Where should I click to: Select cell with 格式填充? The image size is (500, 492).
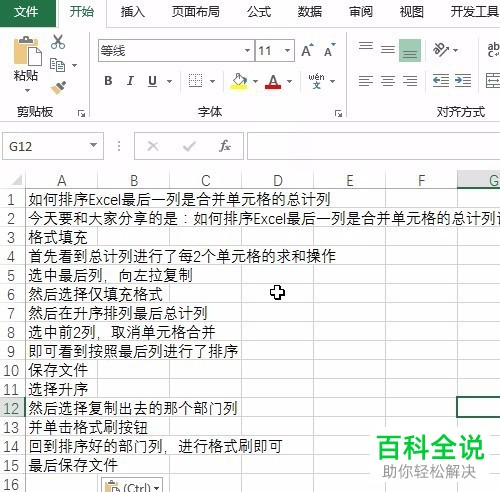[x=61, y=238]
